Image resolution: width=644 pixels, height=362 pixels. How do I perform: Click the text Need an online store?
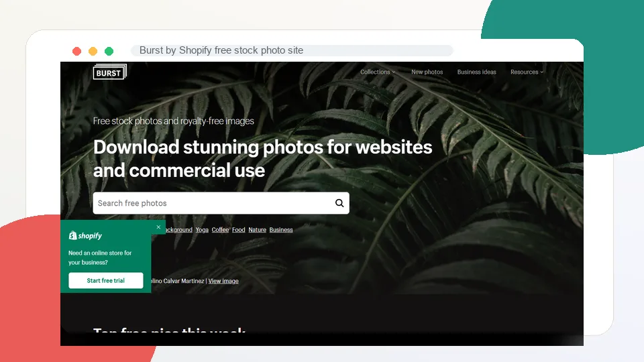point(100,257)
